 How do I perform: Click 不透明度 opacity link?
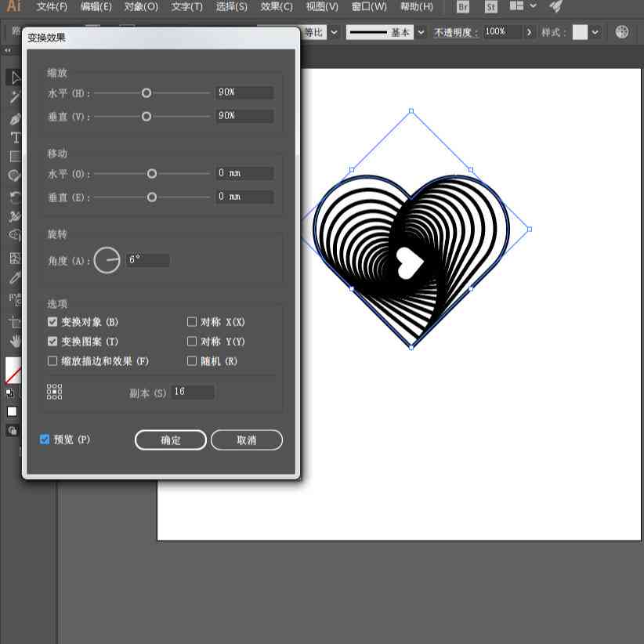pos(456,32)
